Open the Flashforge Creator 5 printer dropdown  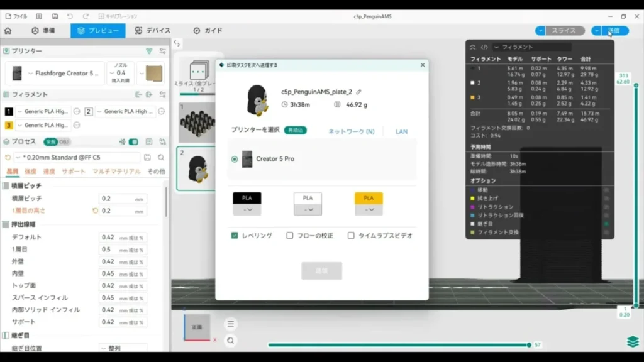tap(55, 73)
